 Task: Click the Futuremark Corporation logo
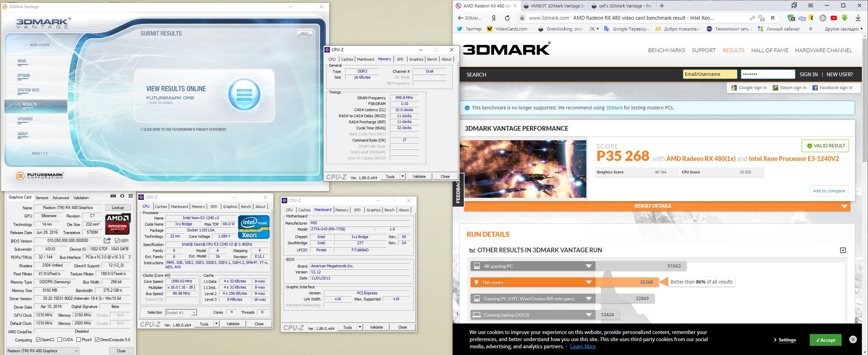40,175
